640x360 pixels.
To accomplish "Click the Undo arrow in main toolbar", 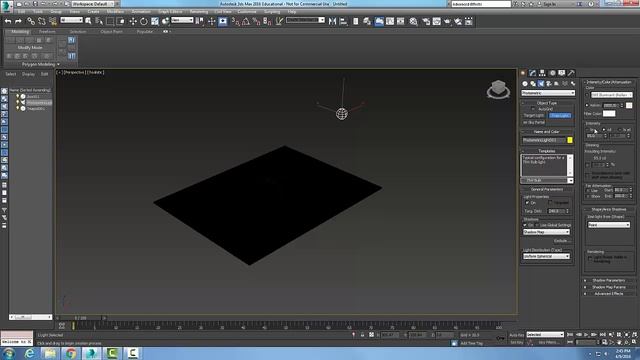I will [8, 21].
